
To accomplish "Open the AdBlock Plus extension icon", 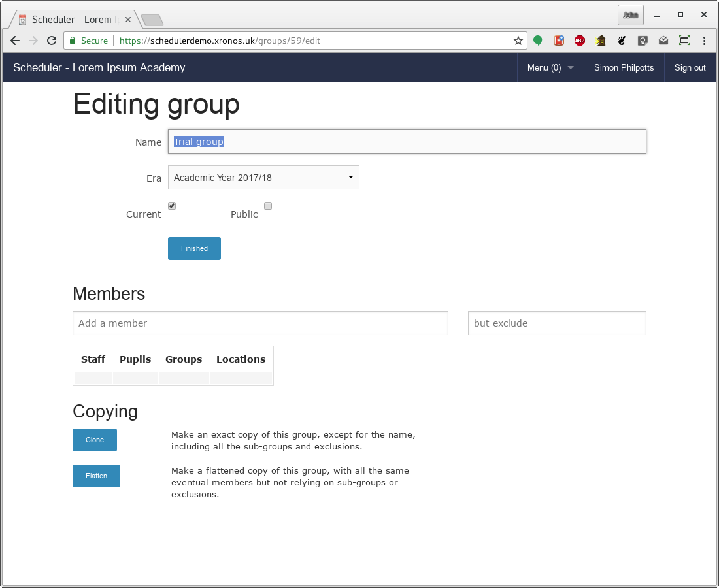I will 580,41.
